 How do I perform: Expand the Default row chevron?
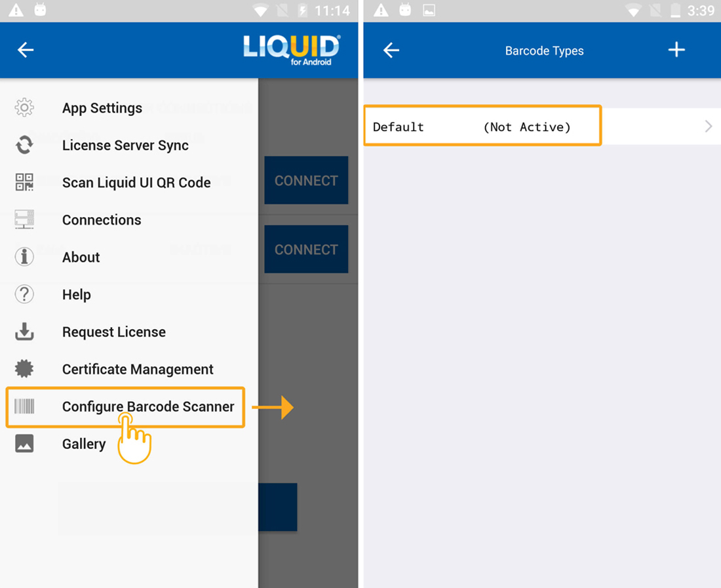click(x=708, y=127)
